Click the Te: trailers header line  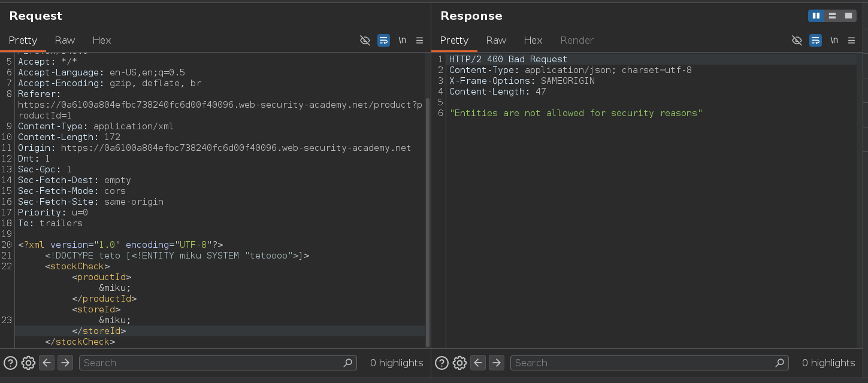pos(50,223)
